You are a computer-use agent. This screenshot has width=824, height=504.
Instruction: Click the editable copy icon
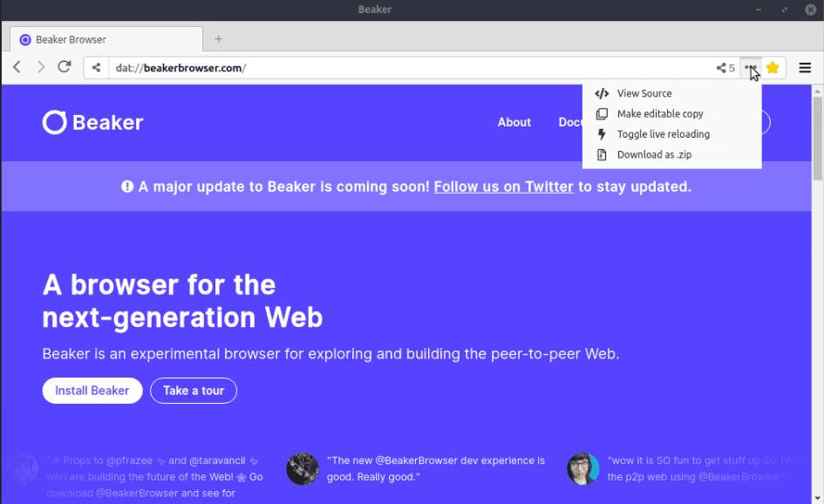click(x=602, y=113)
